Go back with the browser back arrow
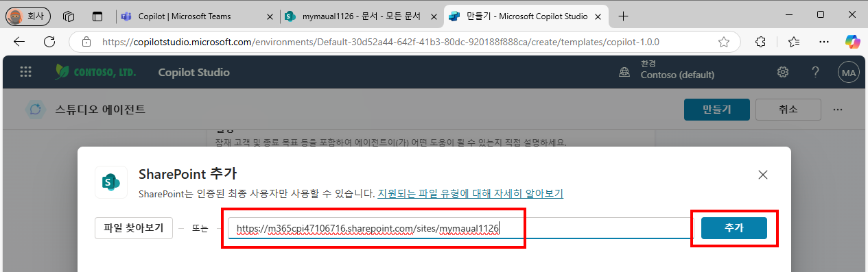Screen dimensions: 868x272 (x=19, y=42)
